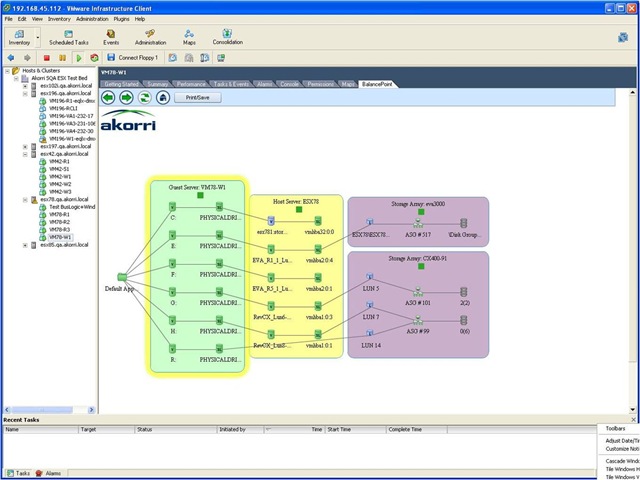Click the Connect Floppy 1 icon
Viewport: 640px width, 480px height.
111,58
